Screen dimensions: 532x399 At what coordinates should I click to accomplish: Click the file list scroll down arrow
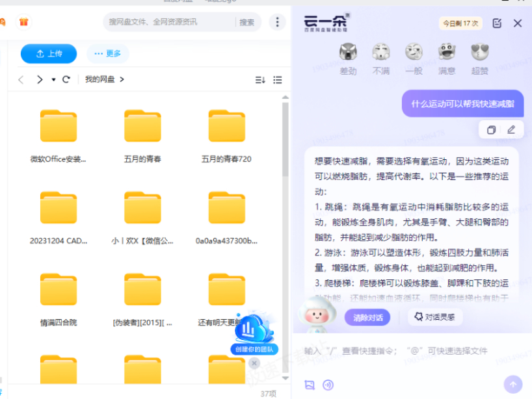pyautogui.click(x=286, y=378)
